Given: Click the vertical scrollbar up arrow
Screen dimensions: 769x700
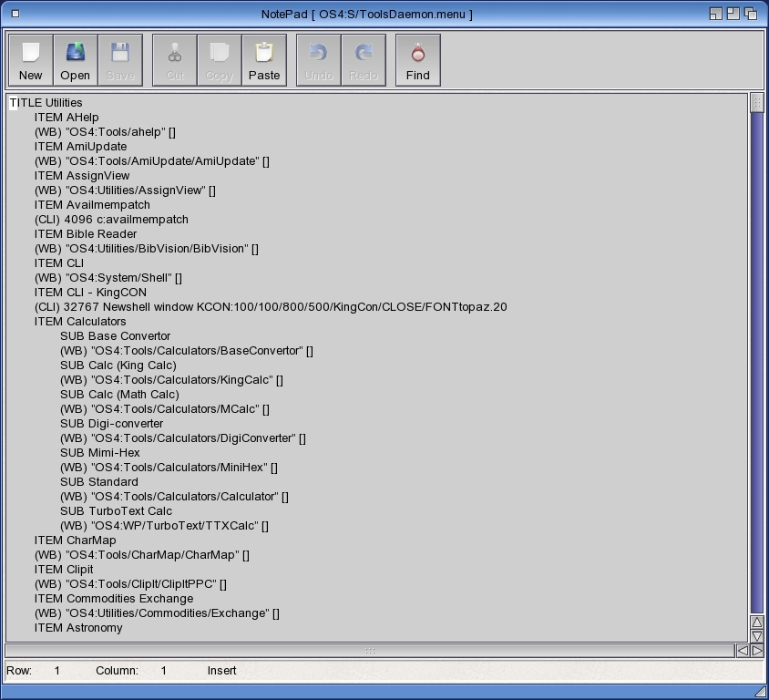Looking at the screenshot, I should [757, 622].
